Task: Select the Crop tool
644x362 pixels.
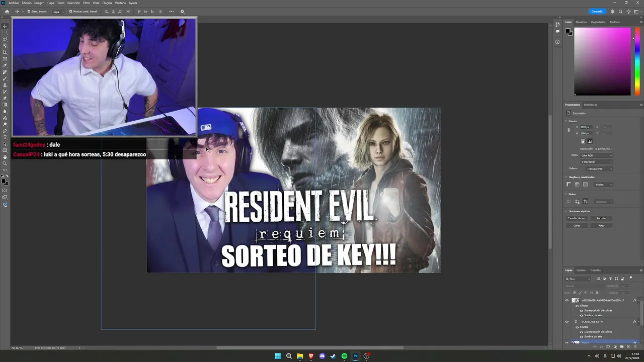Action: coord(5,52)
